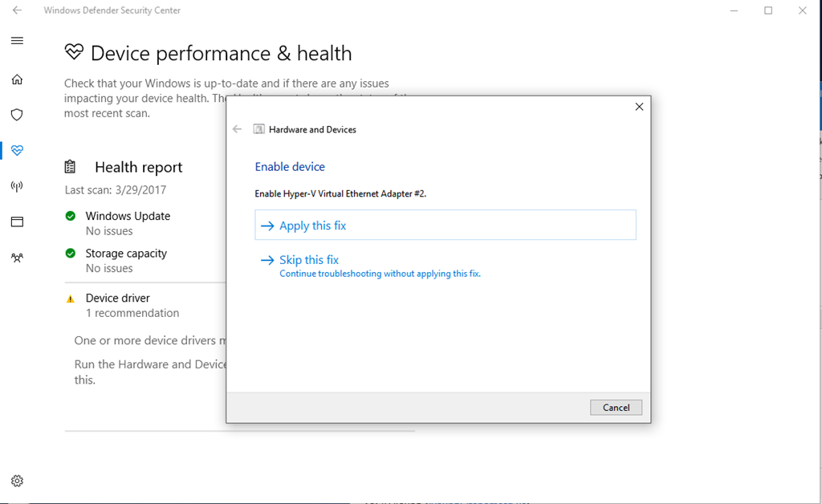Screen dimensions: 822x504
Task: Click the Device driver warning icon
Action: (x=71, y=299)
